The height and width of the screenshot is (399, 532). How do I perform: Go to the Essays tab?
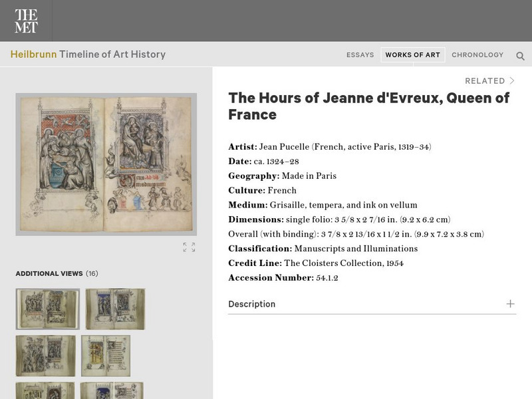tap(360, 55)
